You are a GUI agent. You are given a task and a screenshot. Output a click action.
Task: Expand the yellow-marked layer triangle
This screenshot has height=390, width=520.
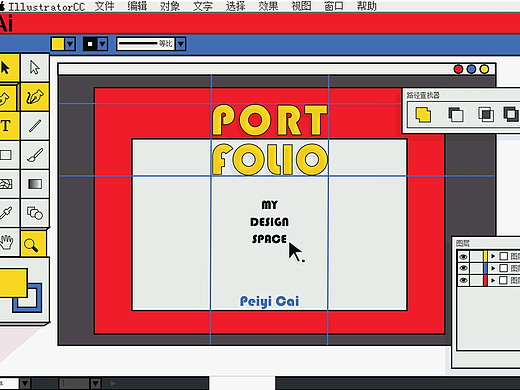(x=493, y=256)
